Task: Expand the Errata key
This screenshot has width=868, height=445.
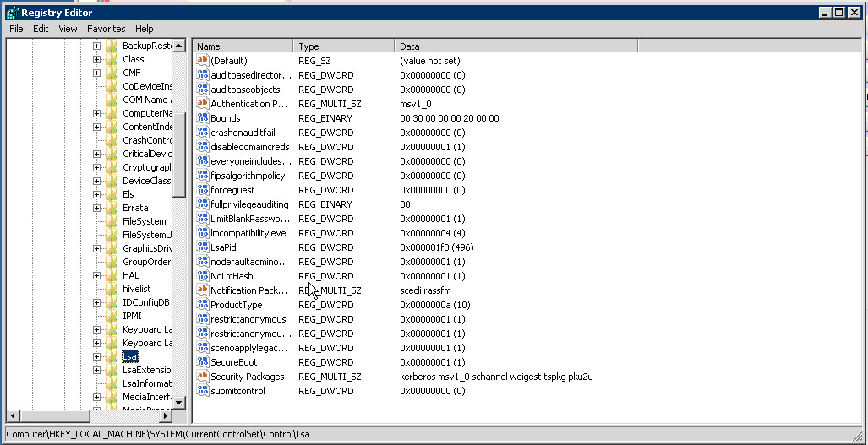Action: pyautogui.click(x=97, y=208)
